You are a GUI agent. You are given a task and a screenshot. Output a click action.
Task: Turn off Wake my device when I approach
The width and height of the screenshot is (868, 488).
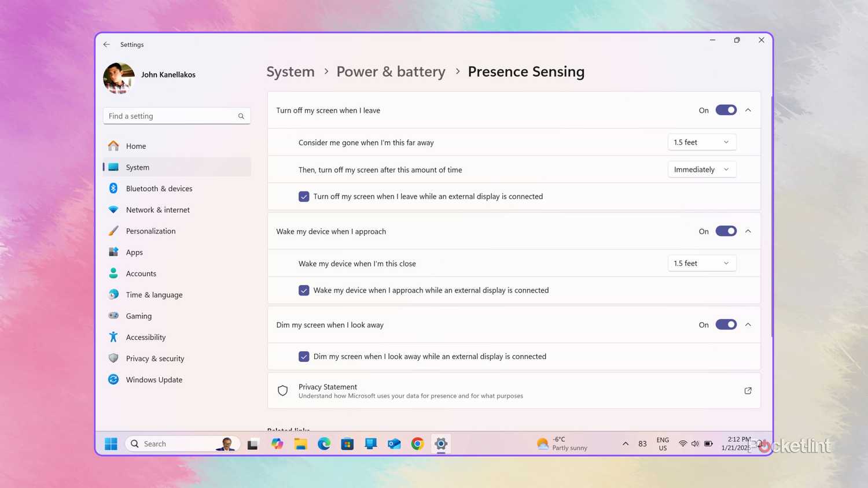click(726, 231)
